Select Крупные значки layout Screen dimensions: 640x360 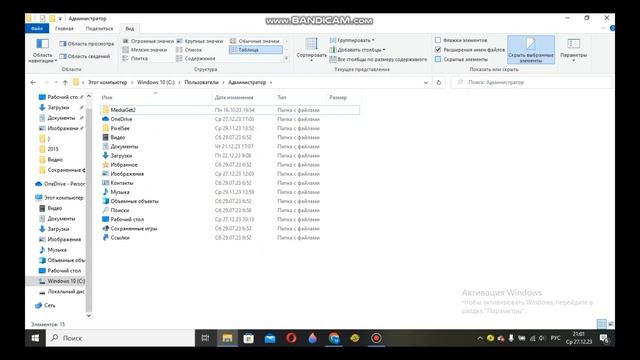(200, 41)
